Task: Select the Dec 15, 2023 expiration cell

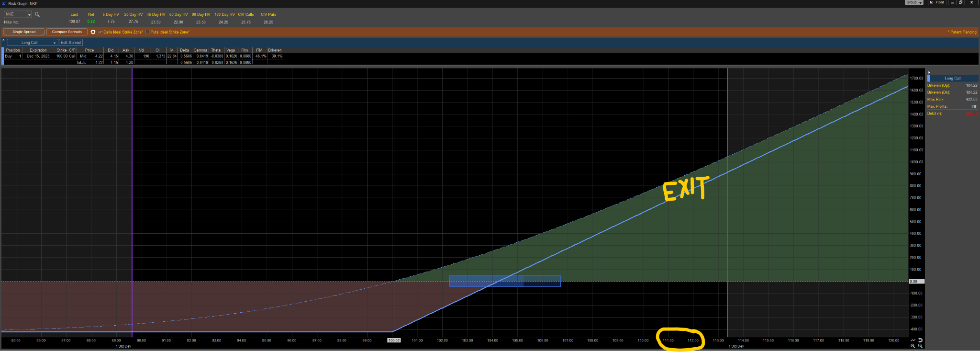Action: (x=38, y=56)
